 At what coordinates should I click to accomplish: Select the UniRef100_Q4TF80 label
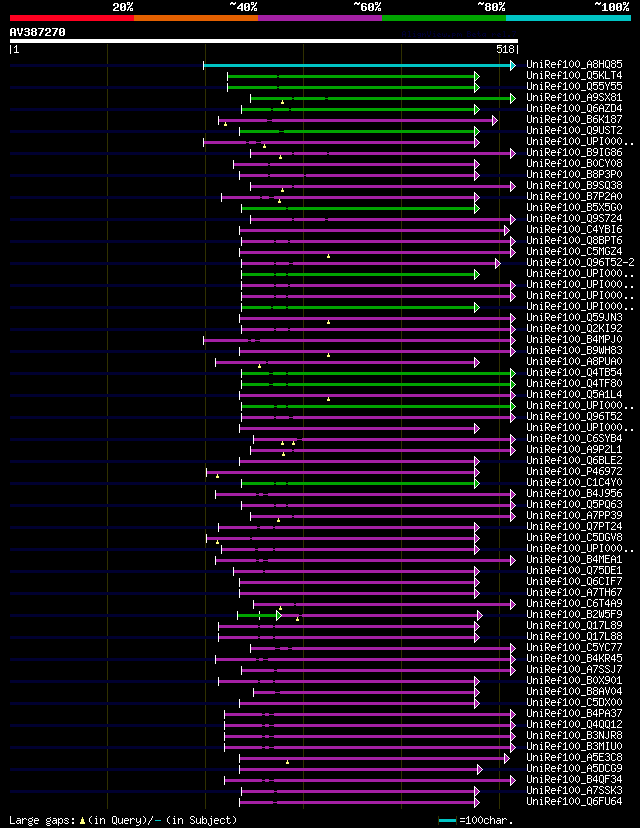(575, 383)
